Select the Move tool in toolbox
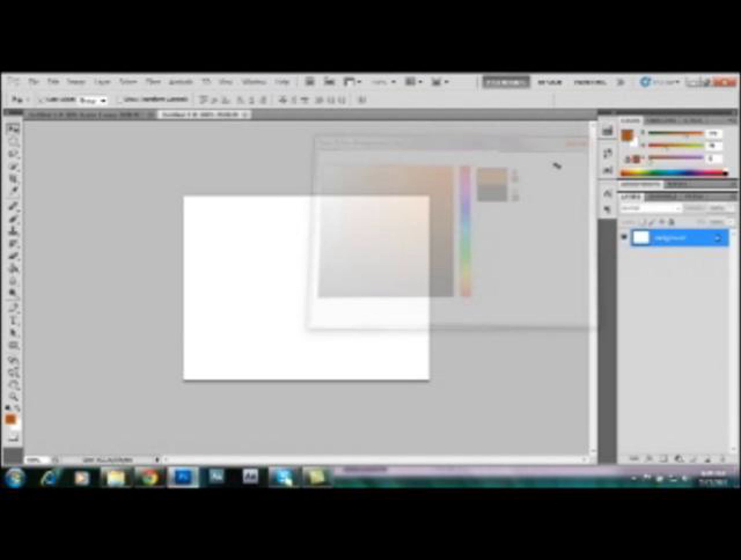Screen dimensions: 741x560 pos(13,129)
